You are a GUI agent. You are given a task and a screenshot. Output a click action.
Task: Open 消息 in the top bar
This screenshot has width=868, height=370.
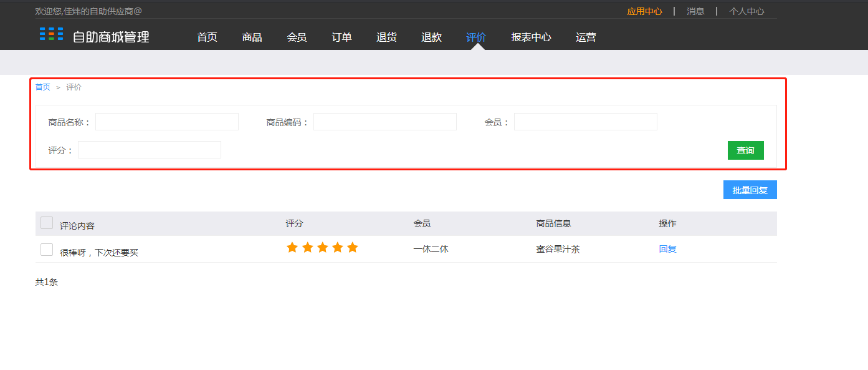pos(695,11)
